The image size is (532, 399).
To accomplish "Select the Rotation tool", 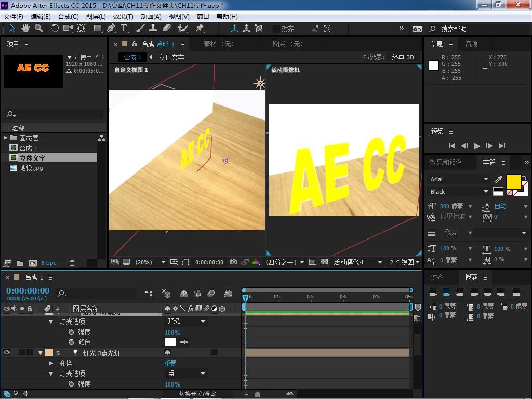I will click(x=55, y=29).
